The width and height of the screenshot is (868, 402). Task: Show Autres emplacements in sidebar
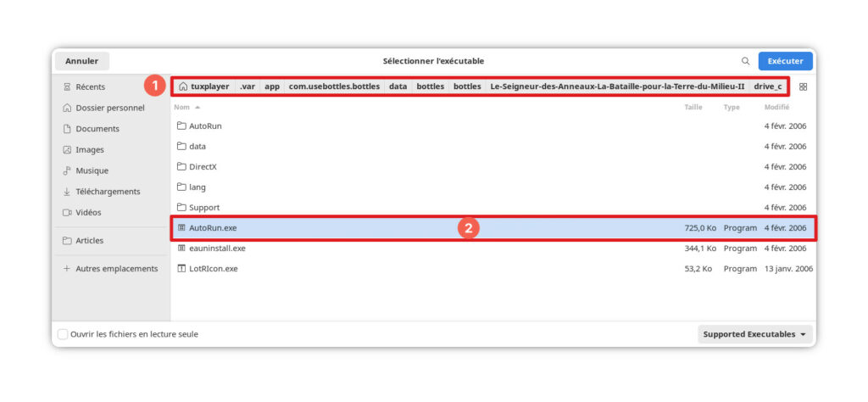click(x=116, y=269)
